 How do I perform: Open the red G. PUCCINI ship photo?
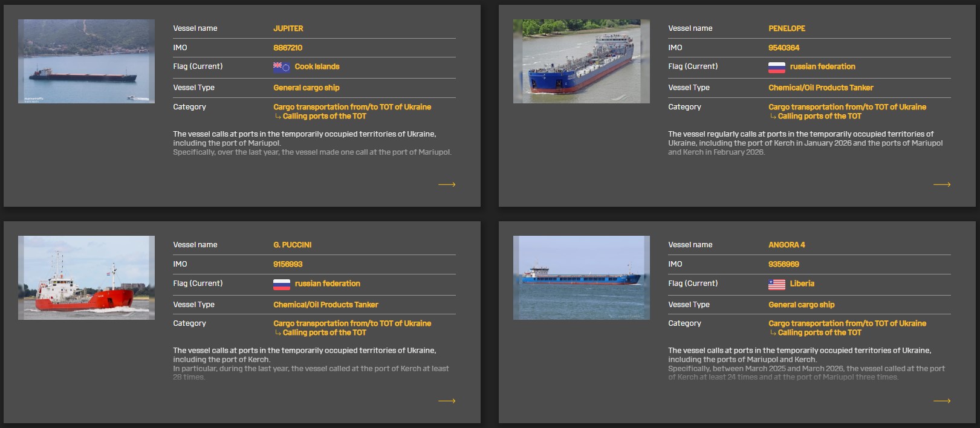point(86,277)
